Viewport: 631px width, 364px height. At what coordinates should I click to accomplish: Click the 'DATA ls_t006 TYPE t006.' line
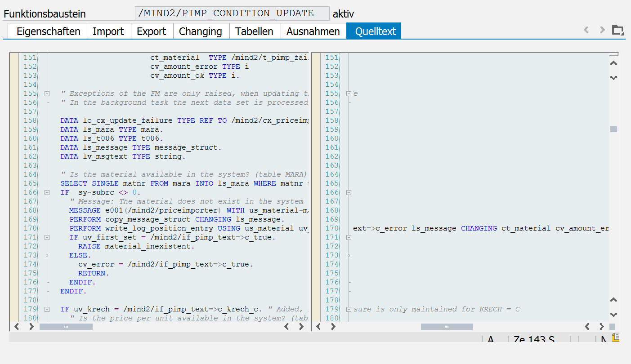112,138
